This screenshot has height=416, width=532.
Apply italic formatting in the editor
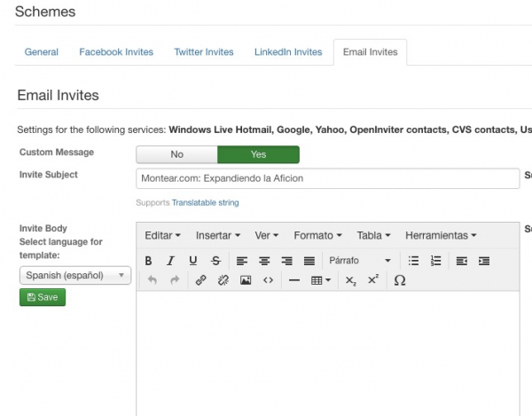pos(170,261)
